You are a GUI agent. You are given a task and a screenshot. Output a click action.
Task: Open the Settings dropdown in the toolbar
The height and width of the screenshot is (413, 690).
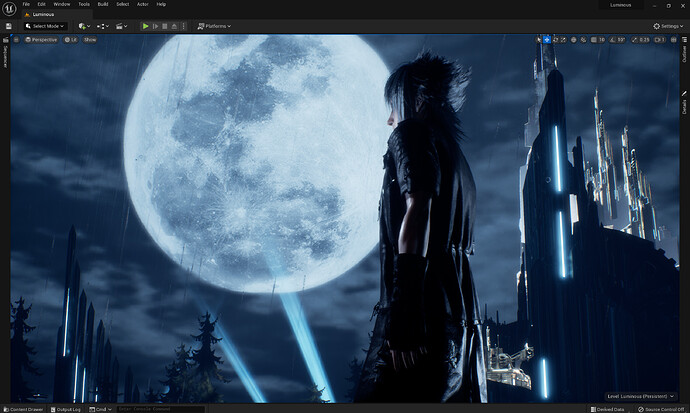click(x=668, y=26)
